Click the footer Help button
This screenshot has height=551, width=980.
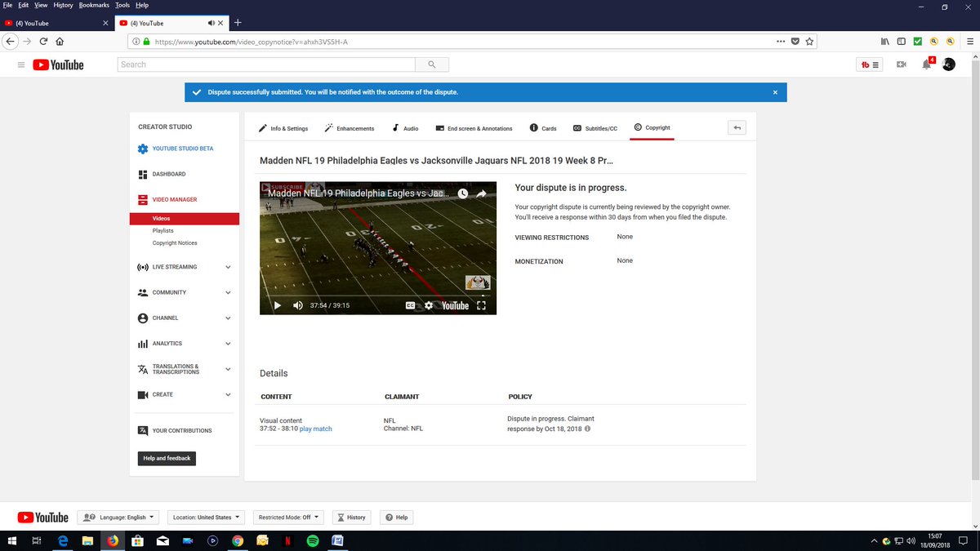[396, 518]
